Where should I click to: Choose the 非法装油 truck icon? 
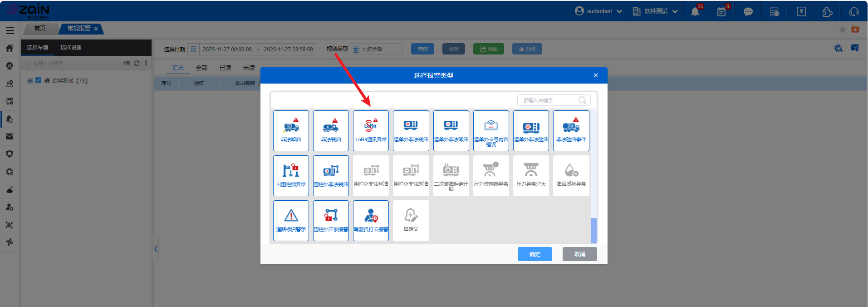coord(331,130)
